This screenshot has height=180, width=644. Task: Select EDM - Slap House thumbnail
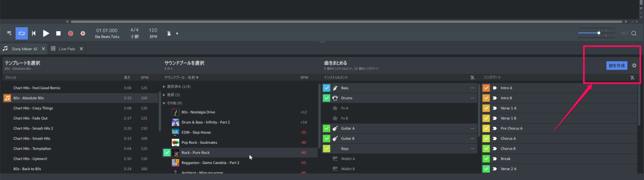click(175, 132)
